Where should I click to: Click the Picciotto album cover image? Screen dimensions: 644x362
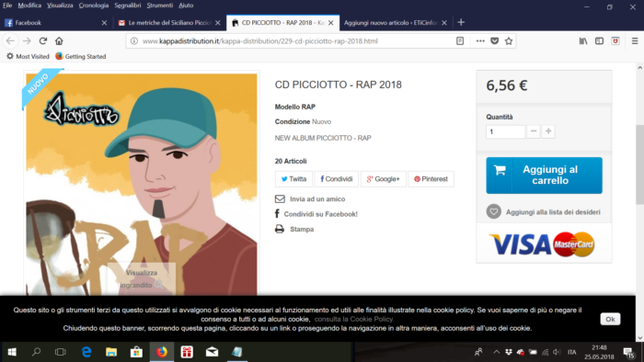(x=142, y=185)
